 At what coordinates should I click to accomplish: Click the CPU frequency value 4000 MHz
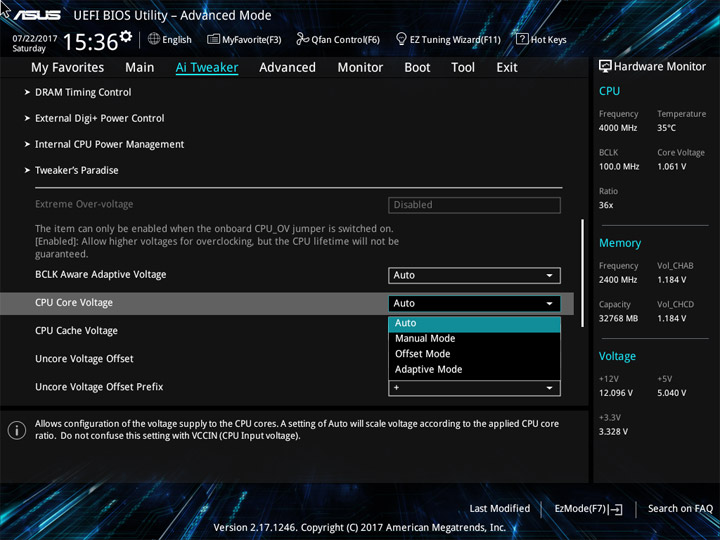click(x=618, y=128)
